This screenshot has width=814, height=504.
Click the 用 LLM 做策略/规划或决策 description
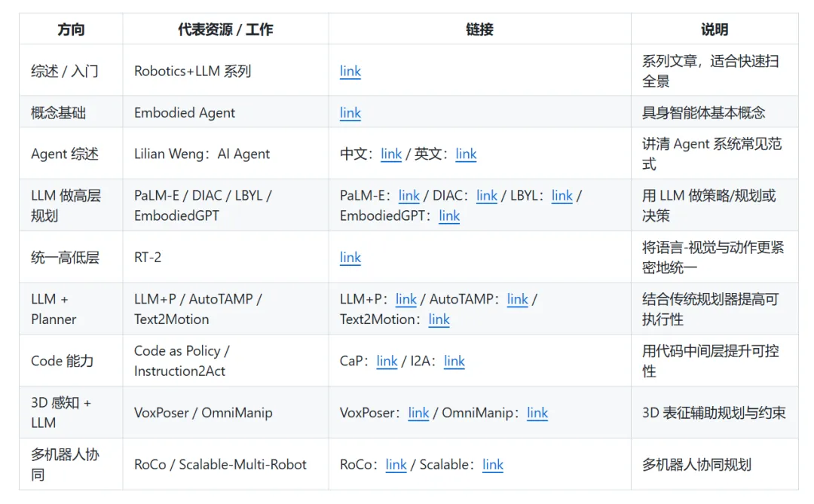pyautogui.click(x=715, y=206)
